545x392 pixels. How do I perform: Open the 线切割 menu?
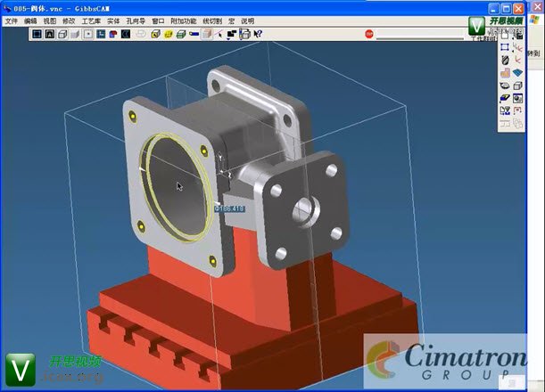pyautogui.click(x=212, y=21)
